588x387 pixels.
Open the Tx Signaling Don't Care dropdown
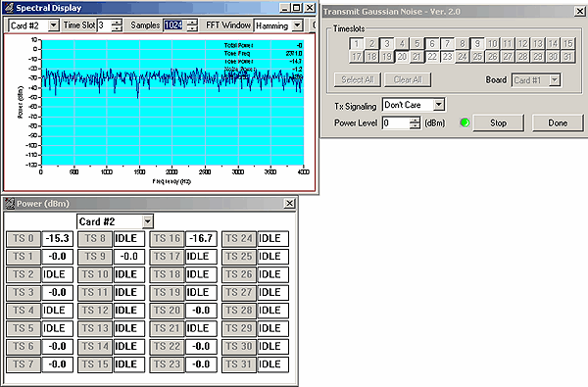[439, 105]
